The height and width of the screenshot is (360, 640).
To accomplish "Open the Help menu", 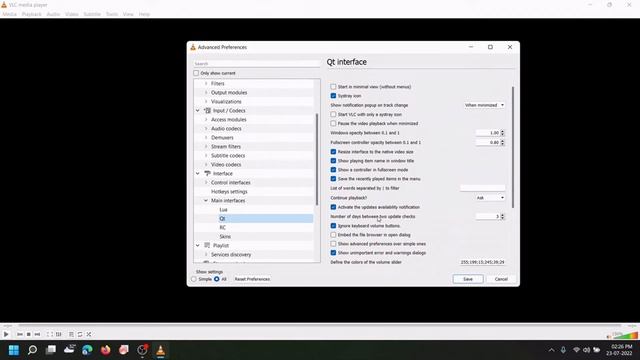I will 144,14.
